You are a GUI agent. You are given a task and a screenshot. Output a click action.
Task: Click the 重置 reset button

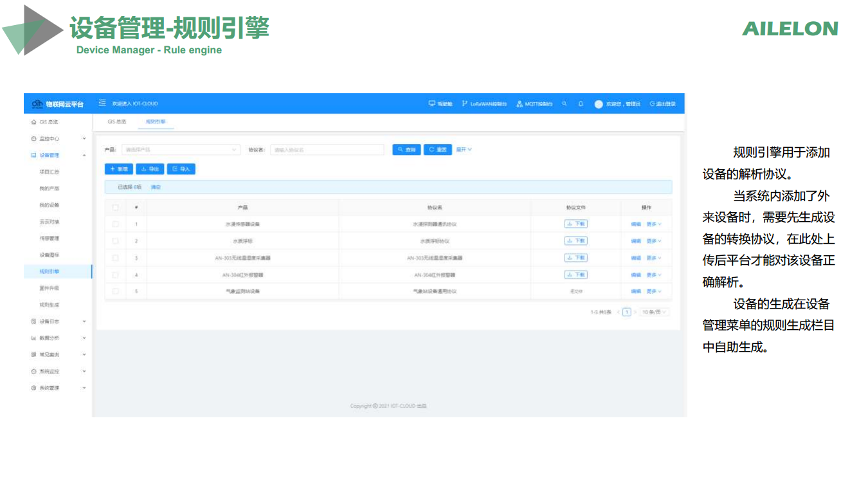click(438, 149)
